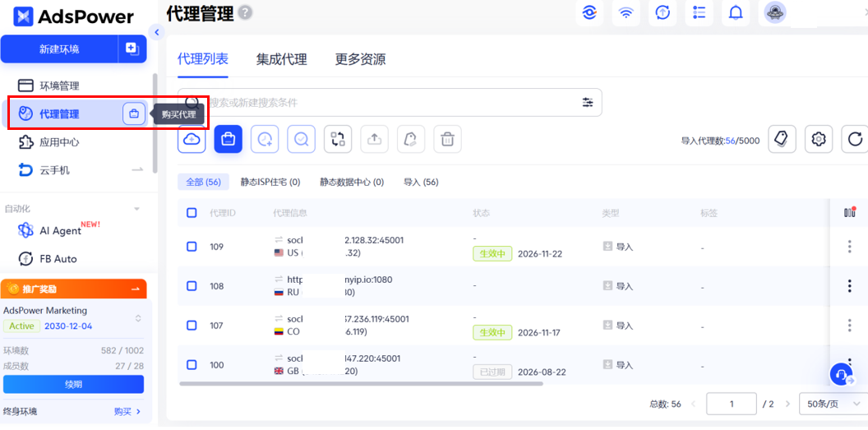Click the blue buy proxy toolbar icon
Screen dimensions: 868x430
click(228, 139)
